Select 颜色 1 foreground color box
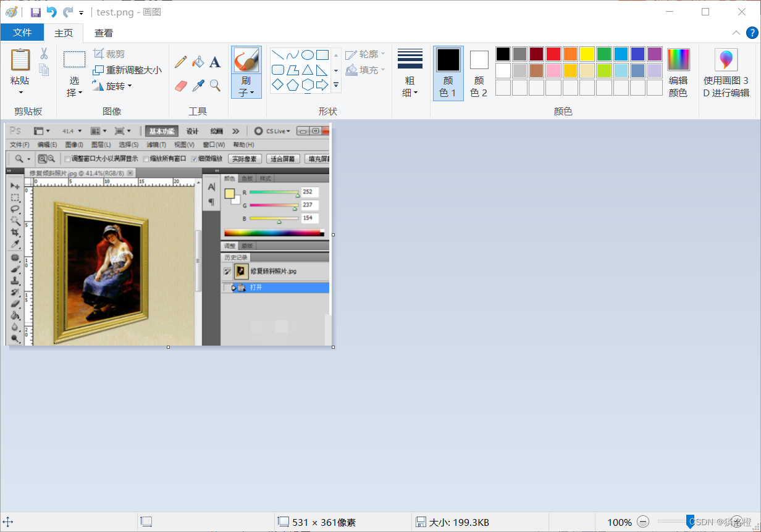Screen dimensions: 761x532 point(448,73)
